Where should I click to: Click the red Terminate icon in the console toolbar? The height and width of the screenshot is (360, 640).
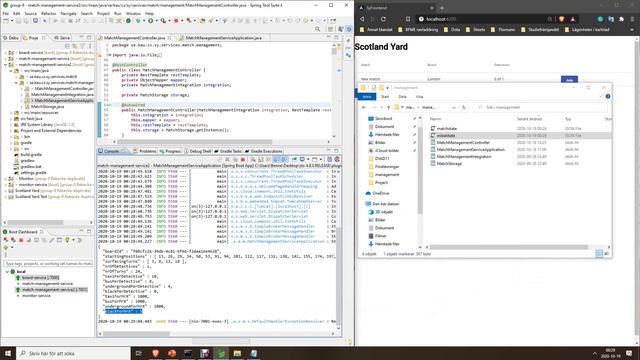coord(243,159)
